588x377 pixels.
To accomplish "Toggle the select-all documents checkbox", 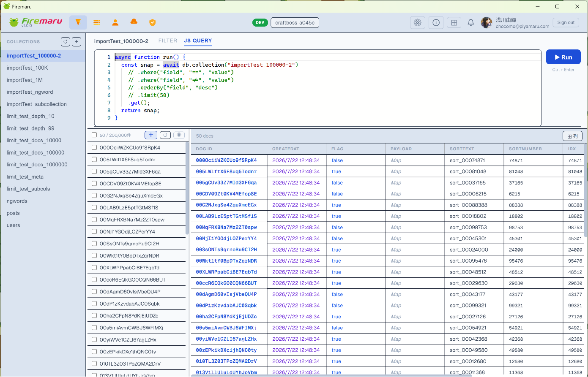I will click(x=94, y=135).
